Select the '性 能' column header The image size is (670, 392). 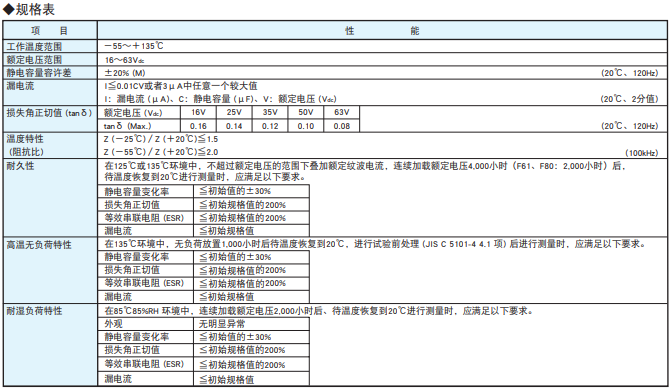382,31
